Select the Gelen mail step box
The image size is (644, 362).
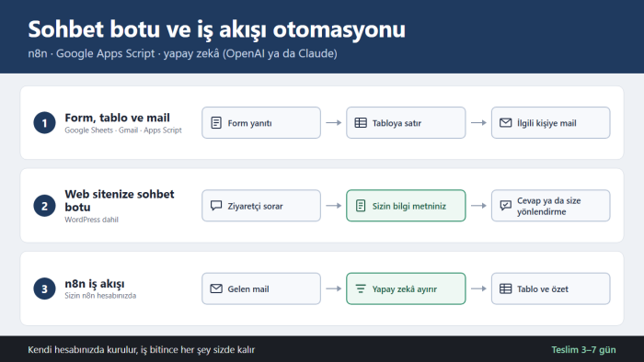pyautogui.click(x=261, y=288)
